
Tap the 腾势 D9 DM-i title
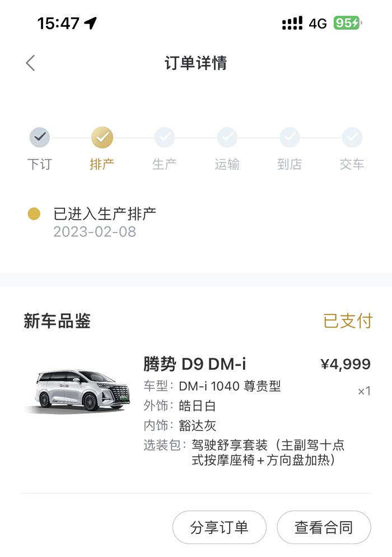(x=195, y=364)
